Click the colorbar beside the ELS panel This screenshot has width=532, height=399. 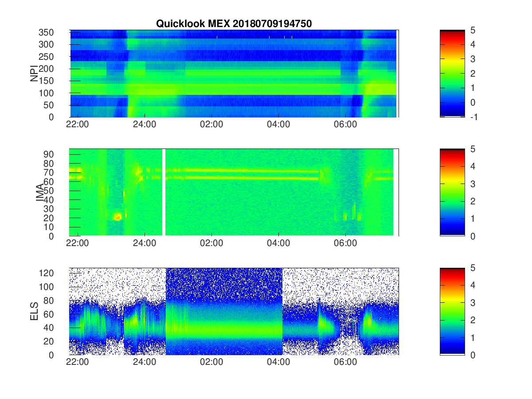[x=452, y=311]
